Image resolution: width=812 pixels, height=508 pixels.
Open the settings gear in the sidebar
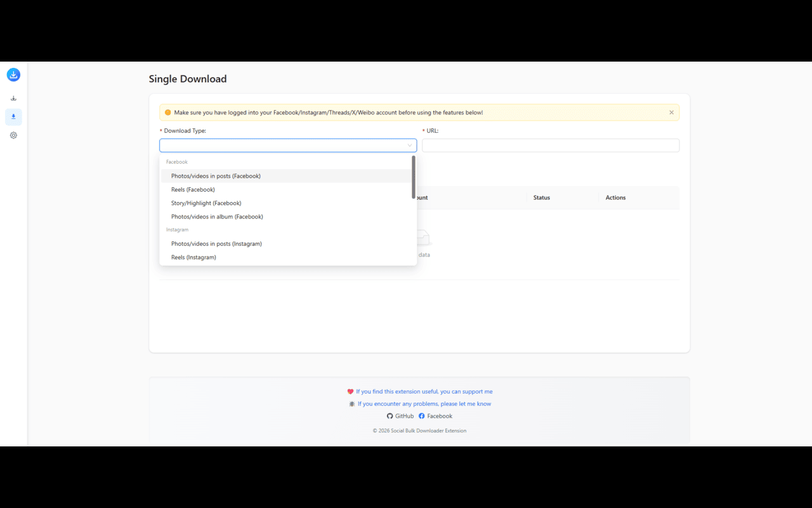pyautogui.click(x=13, y=135)
